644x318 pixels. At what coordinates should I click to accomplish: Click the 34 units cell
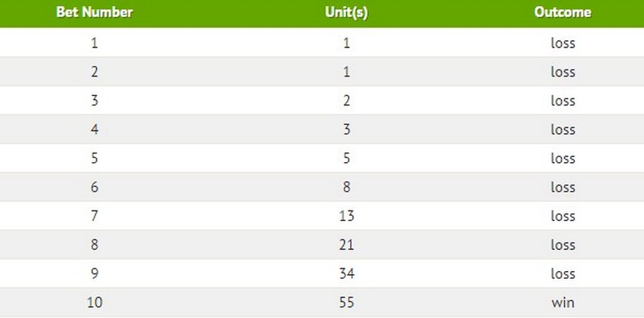pyautogui.click(x=347, y=273)
